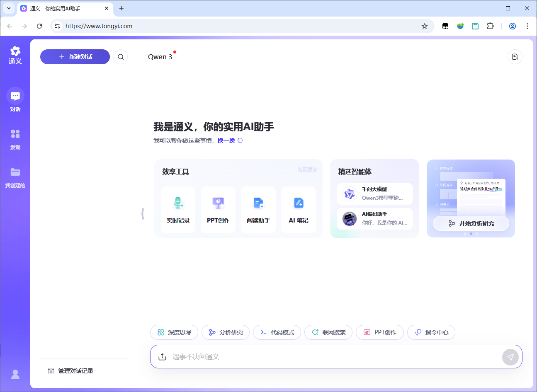
Task: Toggle 深度思考 deep thinking mode
Action: [x=174, y=332]
